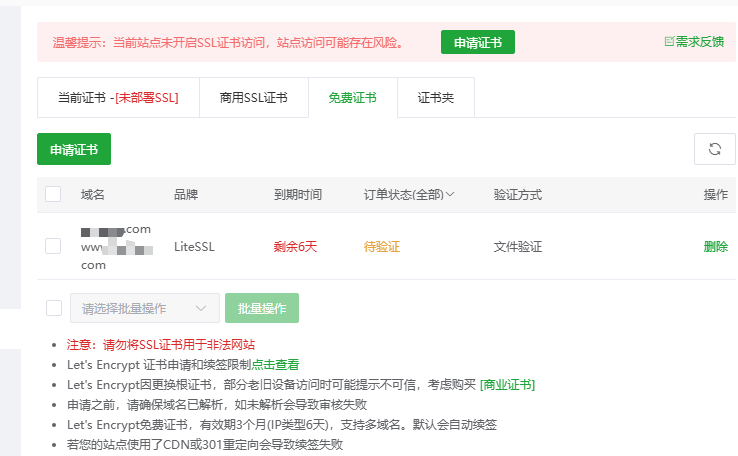Check the LiteSSL certificate row checkbox
This screenshot has height=456, width=738.
point(53,246)
